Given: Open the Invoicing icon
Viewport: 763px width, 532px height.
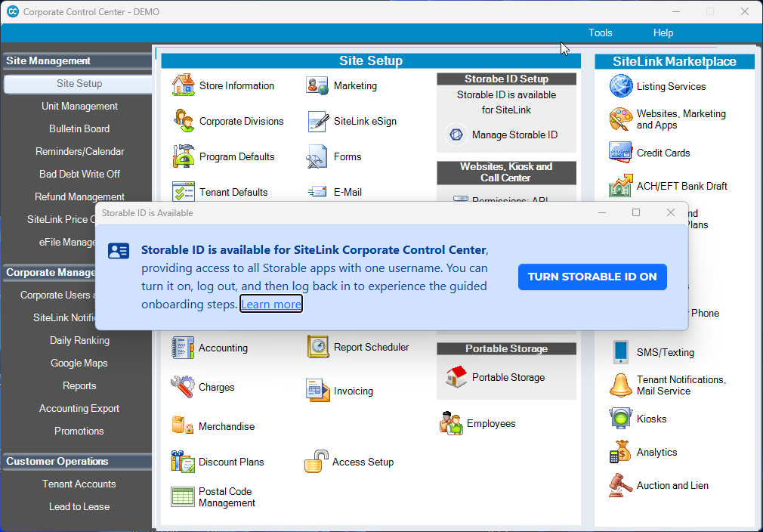Looking at the screenshot, I should [x=318, y=391].
